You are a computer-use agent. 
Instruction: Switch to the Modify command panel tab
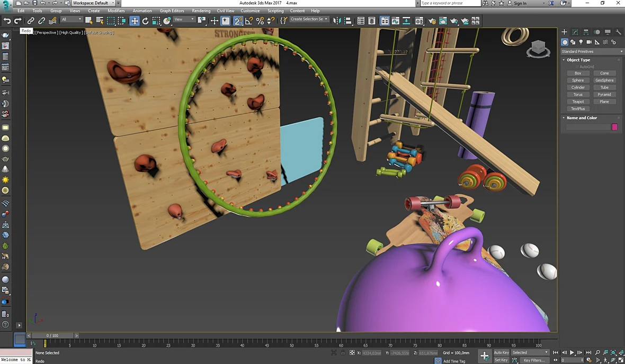[x=575, y=32]
